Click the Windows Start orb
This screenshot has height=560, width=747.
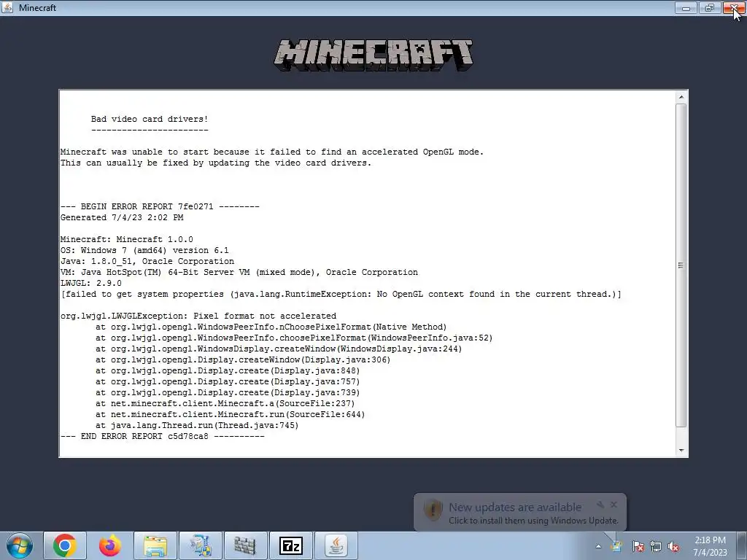20,545
